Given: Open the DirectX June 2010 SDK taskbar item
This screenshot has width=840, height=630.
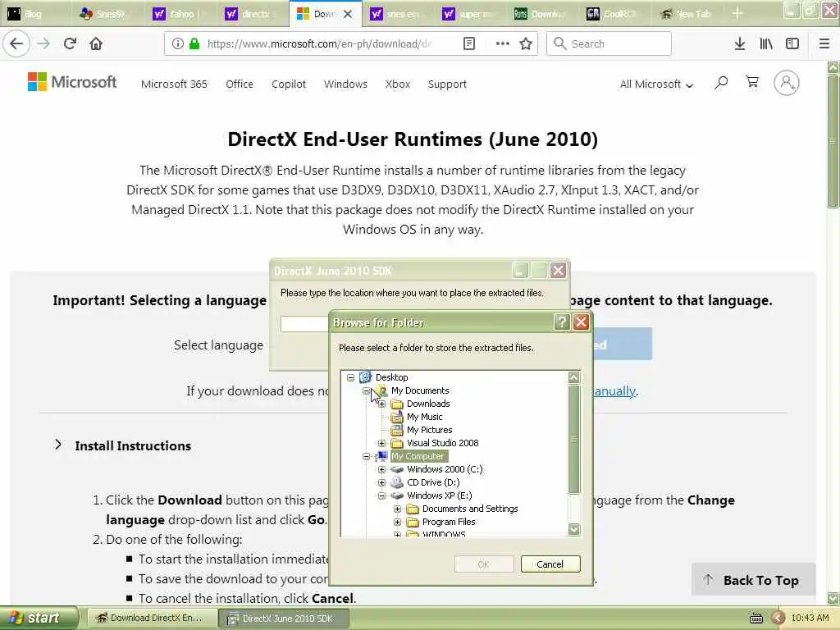Looking at the screenshot, I should (x=284, y=619).
